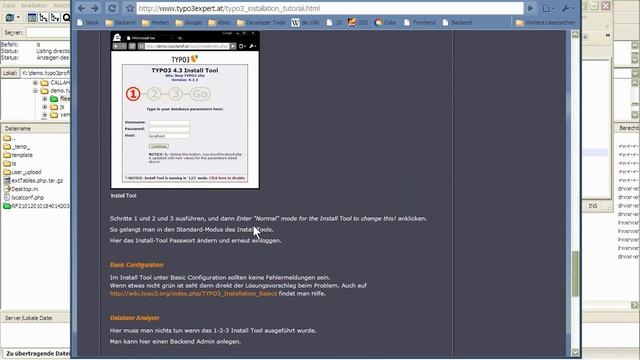This screenshot has width=640, height=360.
Task: Expand the js folder node
Action: click(44, 107)
